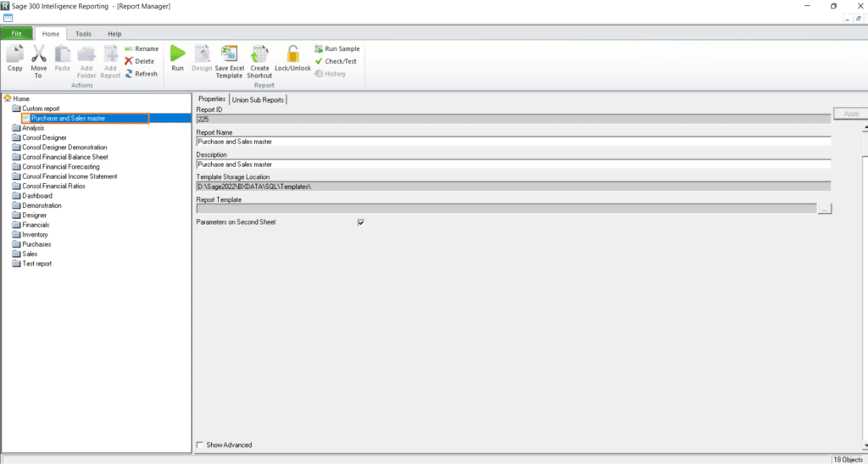Click the Report ID field
Screen dimensions: 868x464
coord(513,119)
